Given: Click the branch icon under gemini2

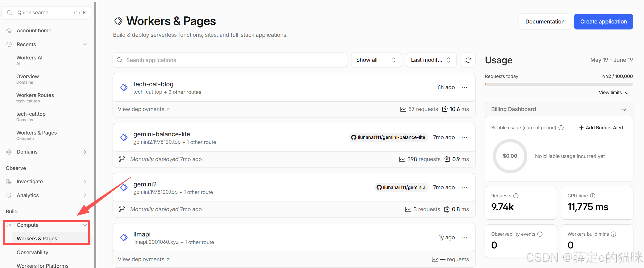Looking at the screenshot, I should point(122,209).
